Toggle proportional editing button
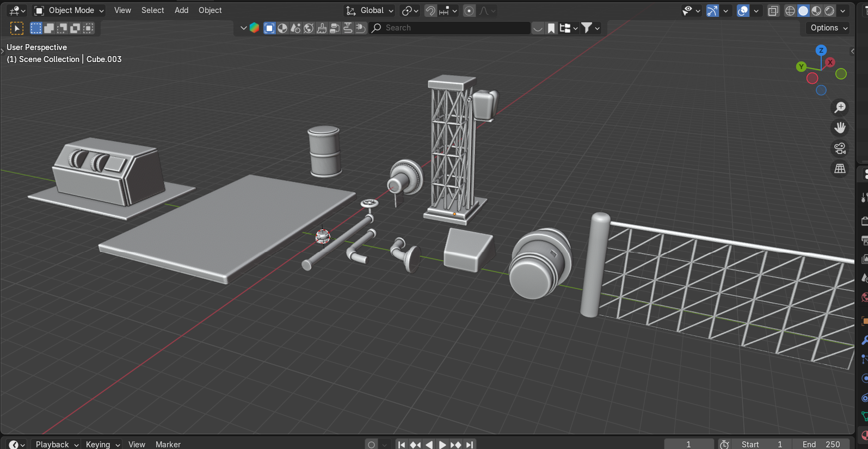The height and width of the screenshot is (449, 868). 469,10
